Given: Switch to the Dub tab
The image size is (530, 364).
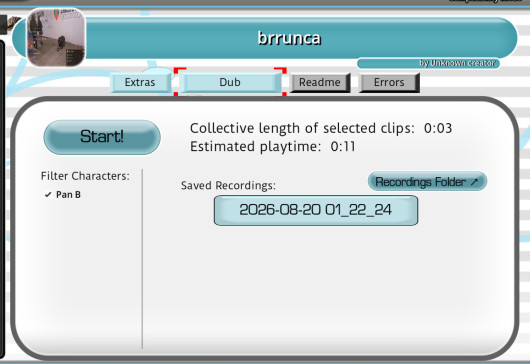Looking at the screenshot, I should [230, 82].
